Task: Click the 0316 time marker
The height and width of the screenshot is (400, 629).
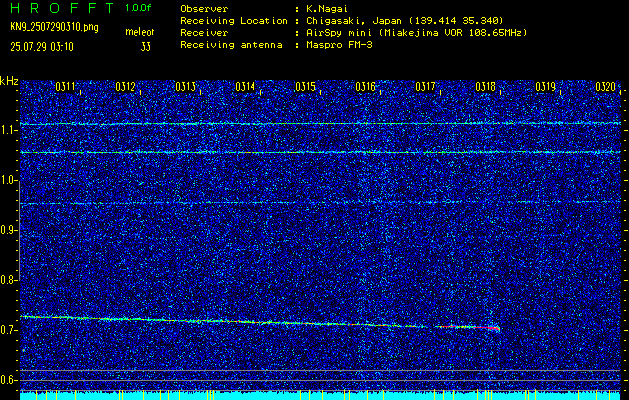Action: click(365, 87)
